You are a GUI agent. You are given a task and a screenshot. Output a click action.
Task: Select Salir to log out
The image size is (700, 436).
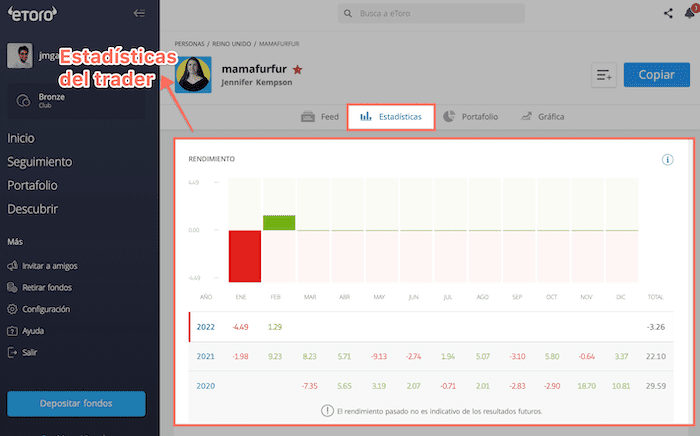pyautogui.click(x=30, y=353)
